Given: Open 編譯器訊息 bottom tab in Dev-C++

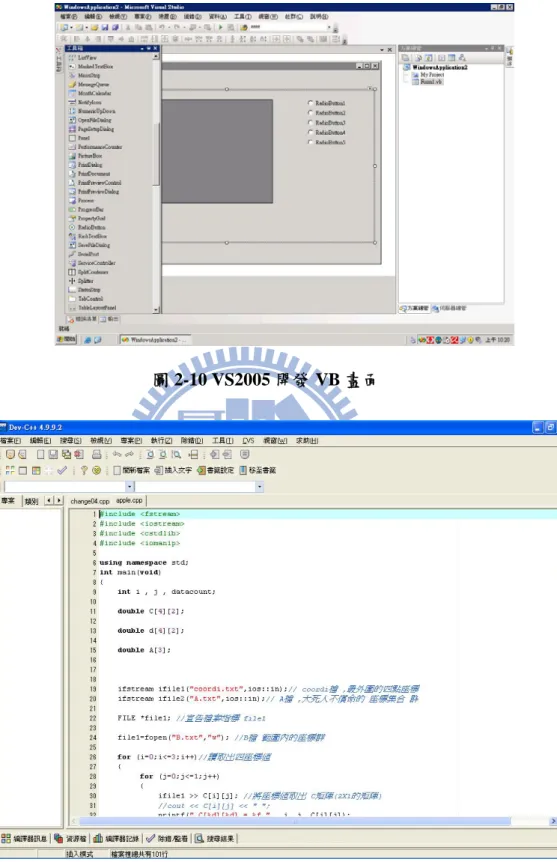Looking at the screenshot, I should point(24,838).
